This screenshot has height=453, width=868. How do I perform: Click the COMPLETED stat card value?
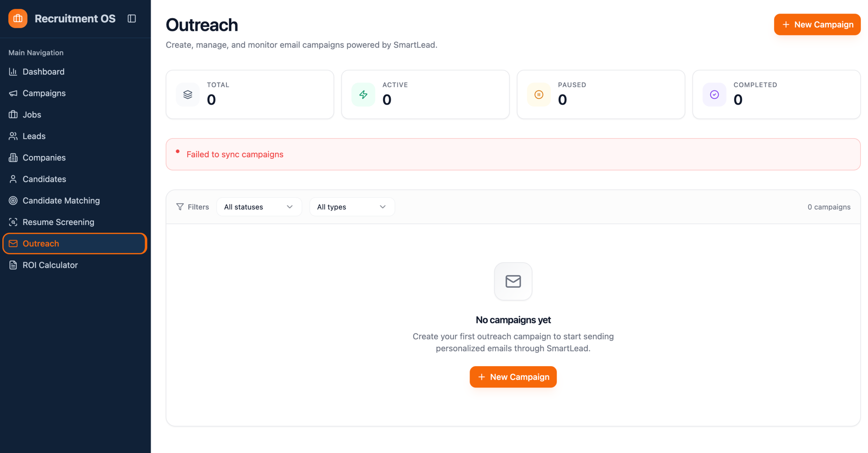(x=738, y=99)
